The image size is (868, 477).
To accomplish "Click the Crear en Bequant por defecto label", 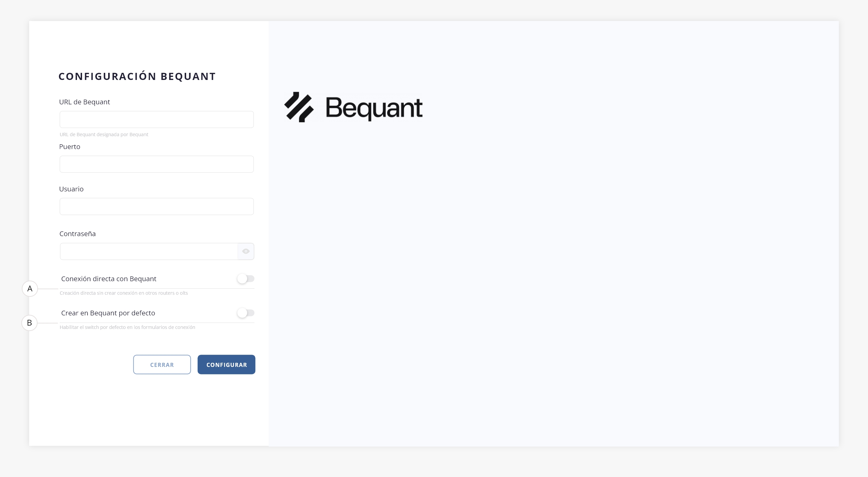I will click(108, 313).
